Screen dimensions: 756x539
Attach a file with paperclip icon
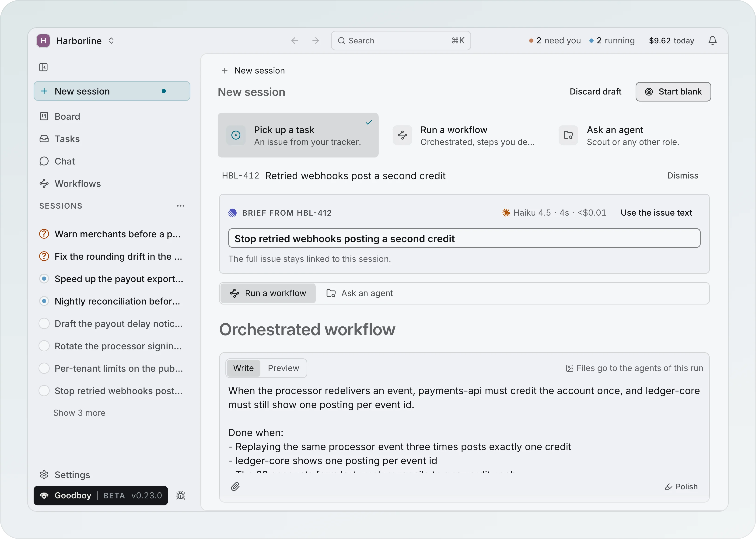point(235,486)
